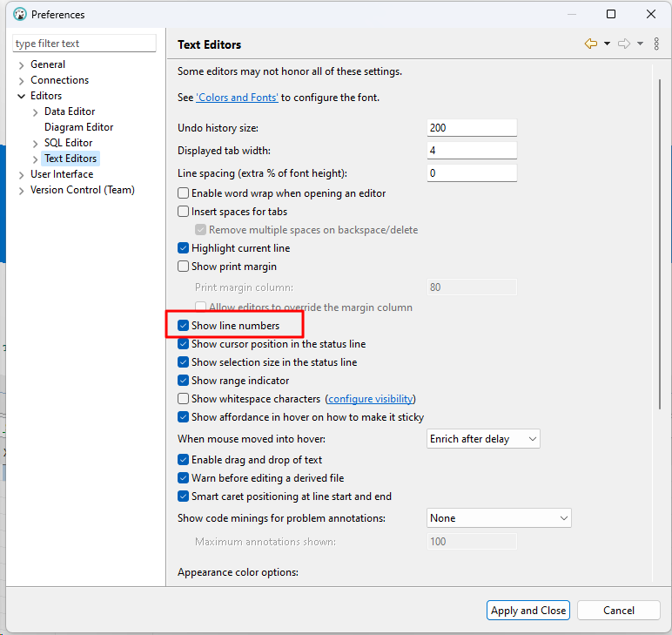The height and width of the screenshot is (635, 672).
Task: Select User Interface preferences page
Action: pyautogui.click(x=62, y=174)
